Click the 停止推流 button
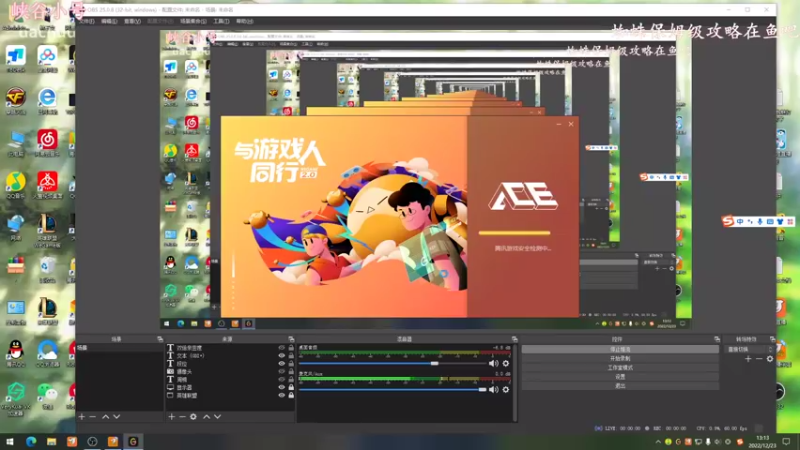Screen dimensions: 800x450 620,349
